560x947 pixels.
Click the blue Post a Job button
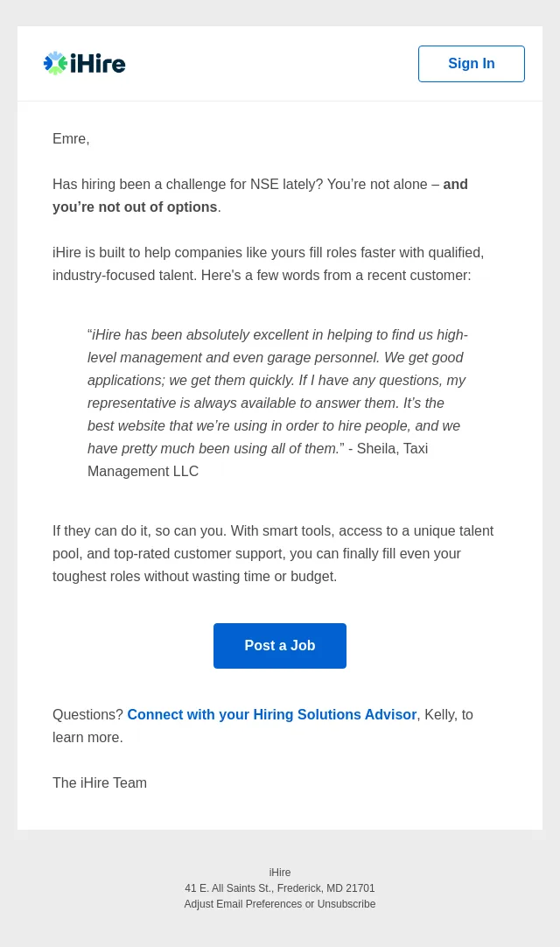(280, 646)
